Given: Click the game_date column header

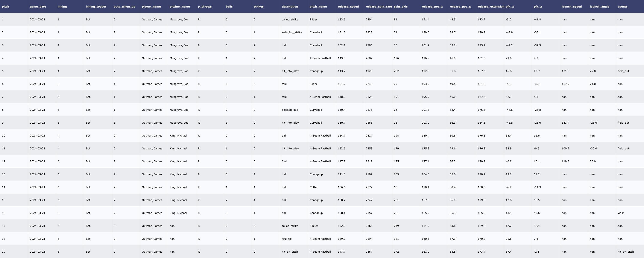Looking at the screenshot, I should pos(38,6).
